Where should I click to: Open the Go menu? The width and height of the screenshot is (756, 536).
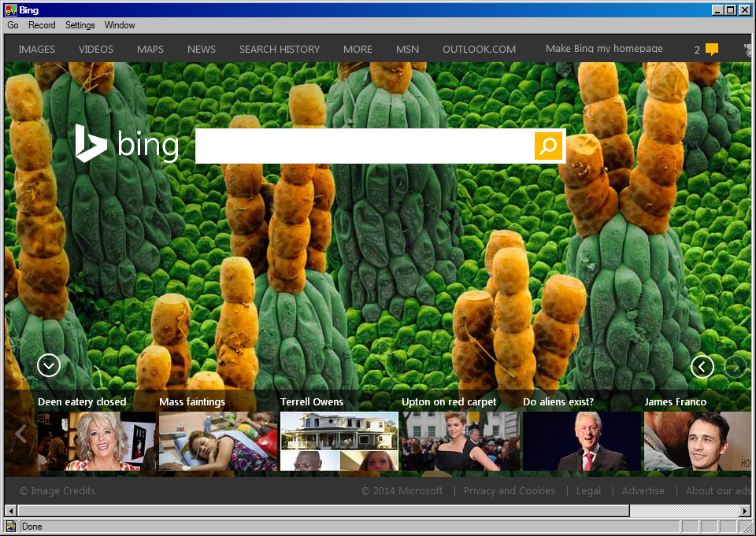[x=13, y=25]
